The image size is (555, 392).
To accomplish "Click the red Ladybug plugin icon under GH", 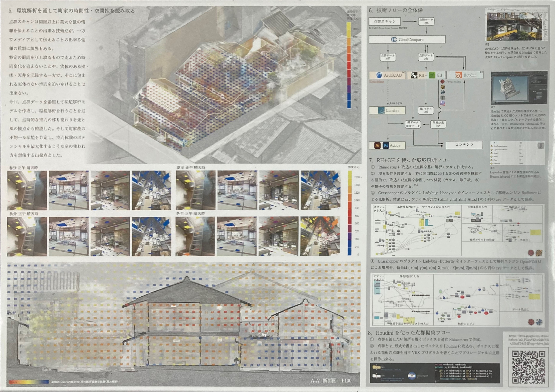I will pyautogui.click(x=442, y=82).
